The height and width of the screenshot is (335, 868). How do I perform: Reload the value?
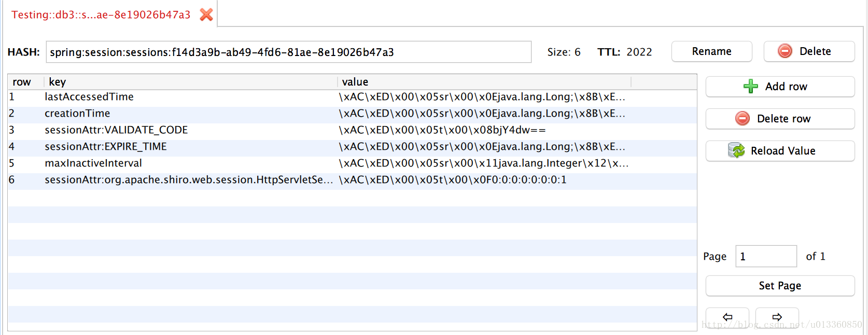[780, 151]
